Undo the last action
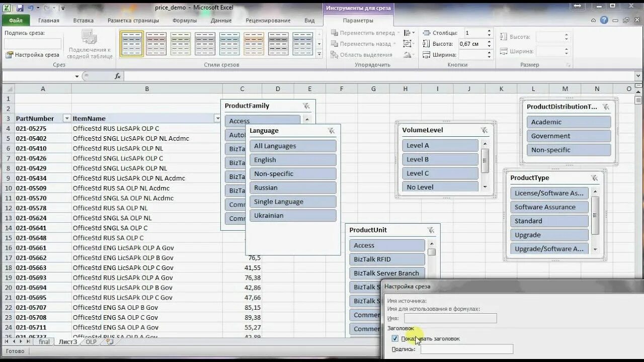Viewport: 644px width, 362px height. coord(31,8)
